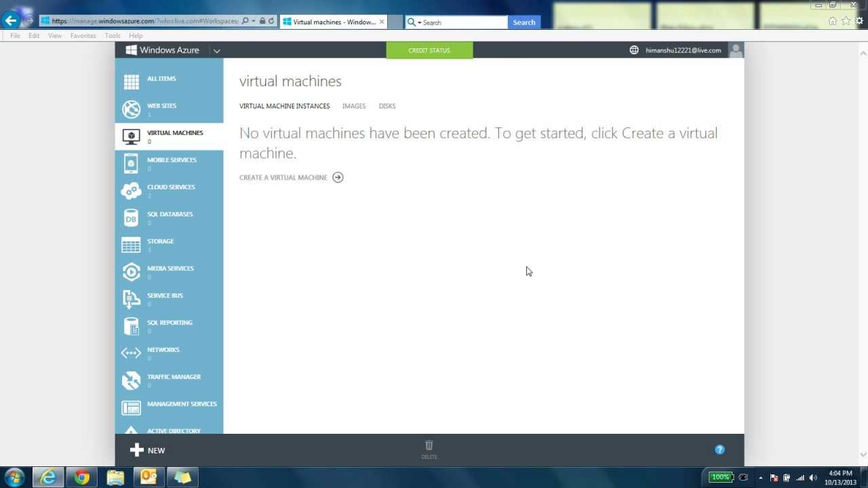Click the volume speaker tray icon
The height and width of the screenshot is (488, 868).
point(813,478)
